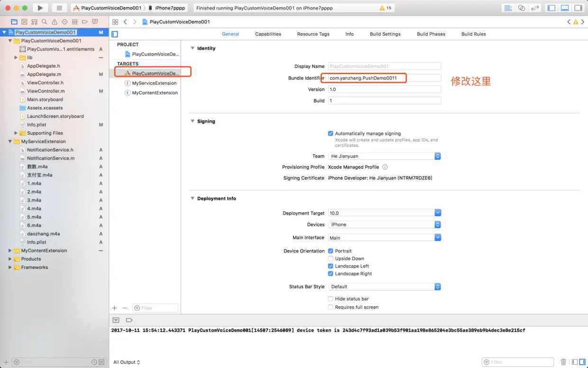This screenshot has height=368, width=588.
Task: Uncheck Portrait orientation
Action: 331,251
